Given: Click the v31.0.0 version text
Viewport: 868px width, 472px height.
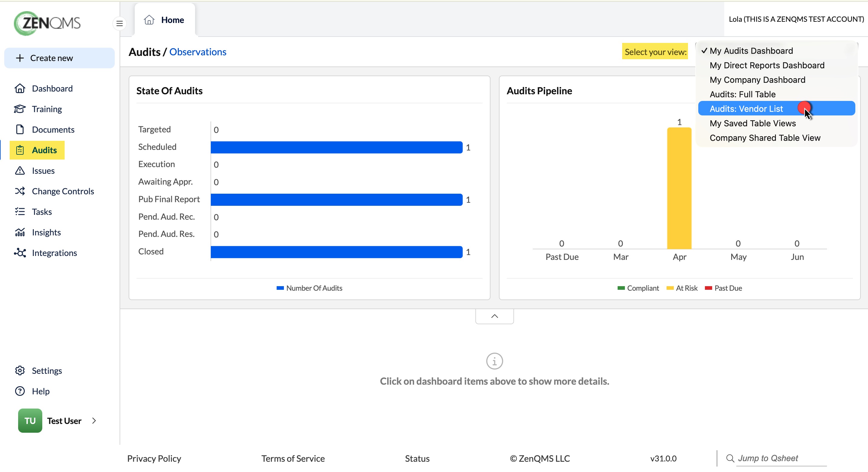Looking at the screenshot, I should pyautogui.click(x=663, y=458).
